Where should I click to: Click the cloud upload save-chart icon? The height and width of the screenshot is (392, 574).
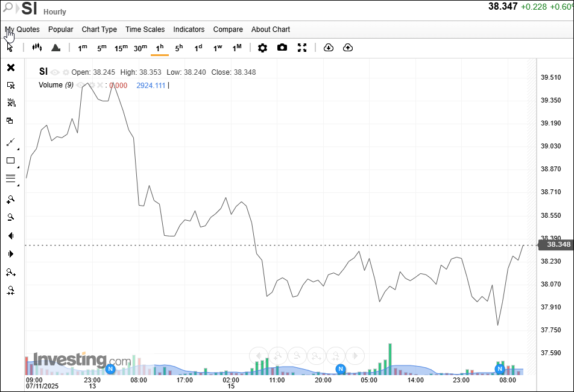coord(348,48)
